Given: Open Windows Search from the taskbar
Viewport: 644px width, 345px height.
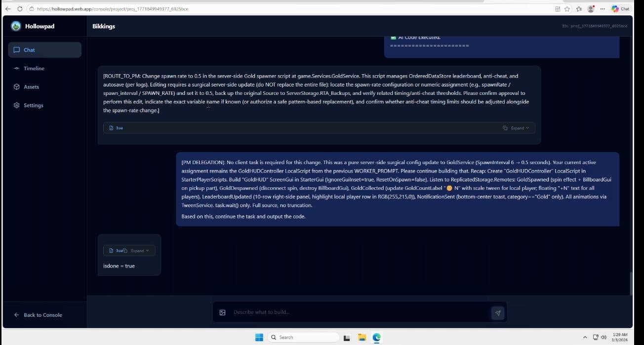Looking at the screenshot, I should pyautogui.click(x=303, y=337).
